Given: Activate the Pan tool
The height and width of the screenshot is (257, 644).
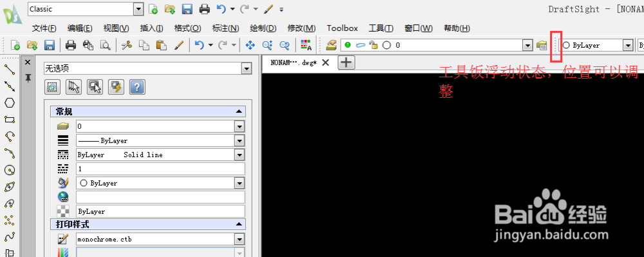Looking at the screenshot, I should pos(250,45).
